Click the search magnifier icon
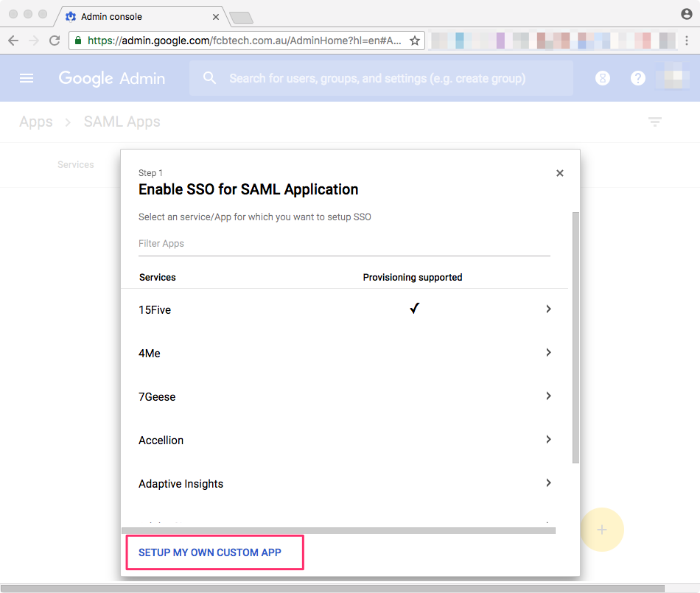This screenshot has width=700, height=593. point(209,78)
